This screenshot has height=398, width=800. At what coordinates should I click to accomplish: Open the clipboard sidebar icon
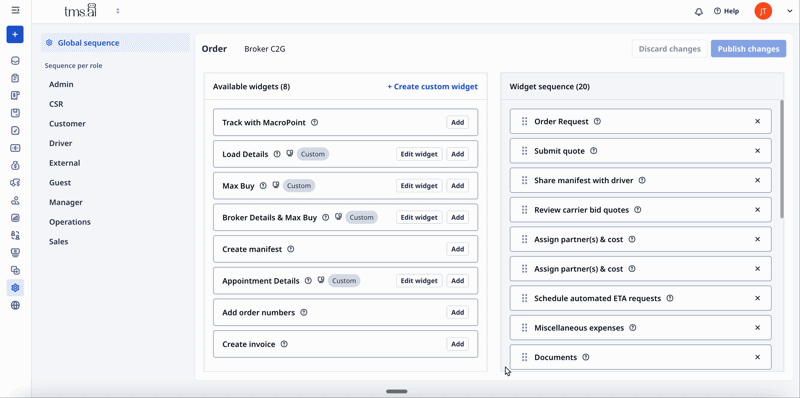point(15,78)
